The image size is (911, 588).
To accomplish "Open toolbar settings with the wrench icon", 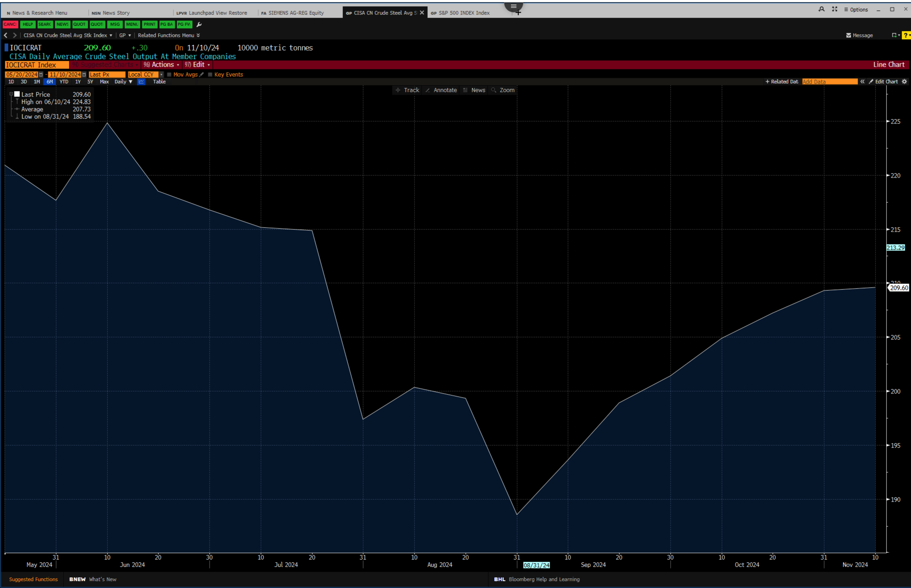I will pos(199,25).
